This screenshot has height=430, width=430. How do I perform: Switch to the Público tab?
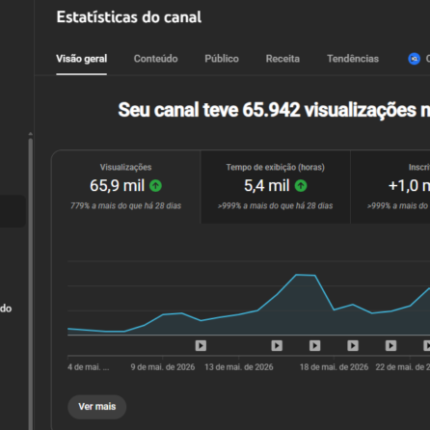222,59
